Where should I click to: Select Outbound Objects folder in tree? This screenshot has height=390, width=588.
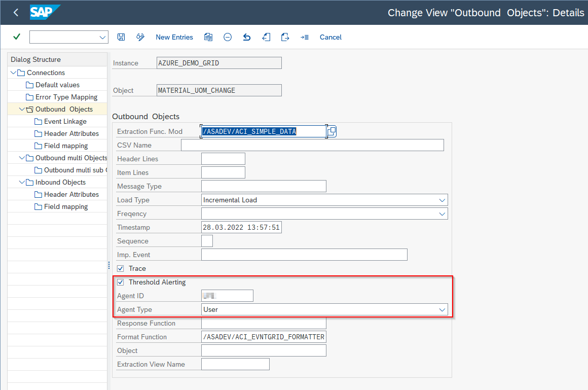tap(64, 109)
